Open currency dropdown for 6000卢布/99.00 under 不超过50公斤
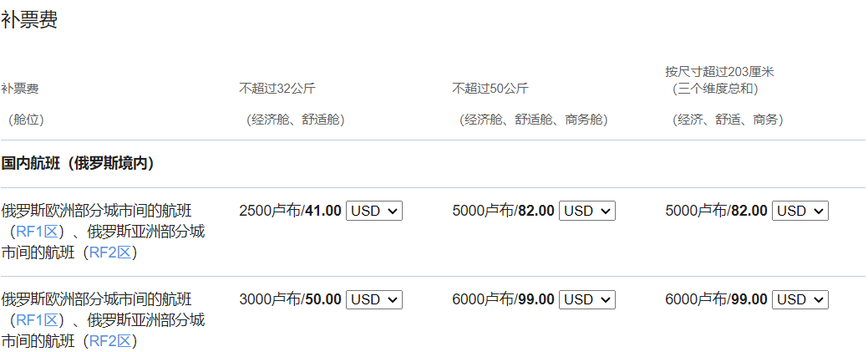This screenshot has width=868, height=352. click(x=586, y=299)
